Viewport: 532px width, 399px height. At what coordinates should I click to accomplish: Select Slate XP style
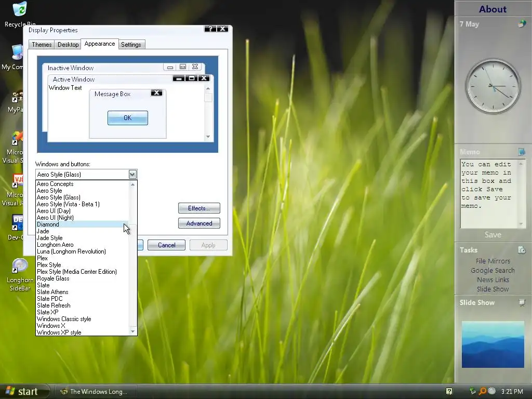(83, 312)
